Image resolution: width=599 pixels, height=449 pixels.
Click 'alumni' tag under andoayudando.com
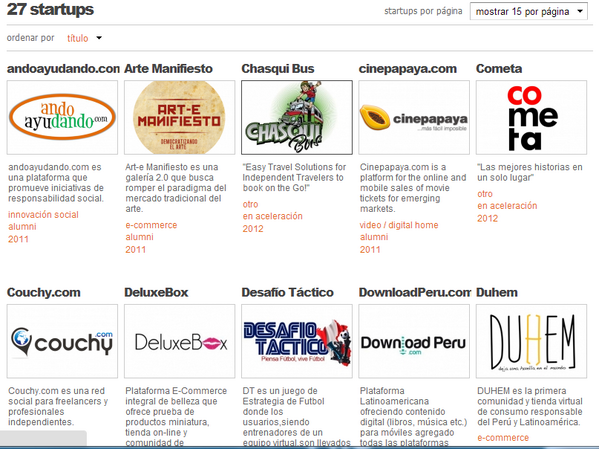coord(23,227)
